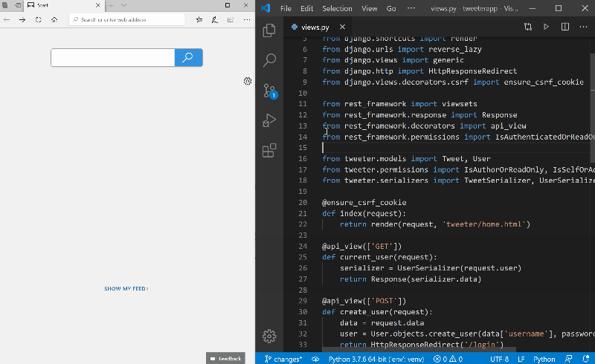Open Edge Settings and more menu
The height and width of the screenshot is (364, 595).
[247, 20]
